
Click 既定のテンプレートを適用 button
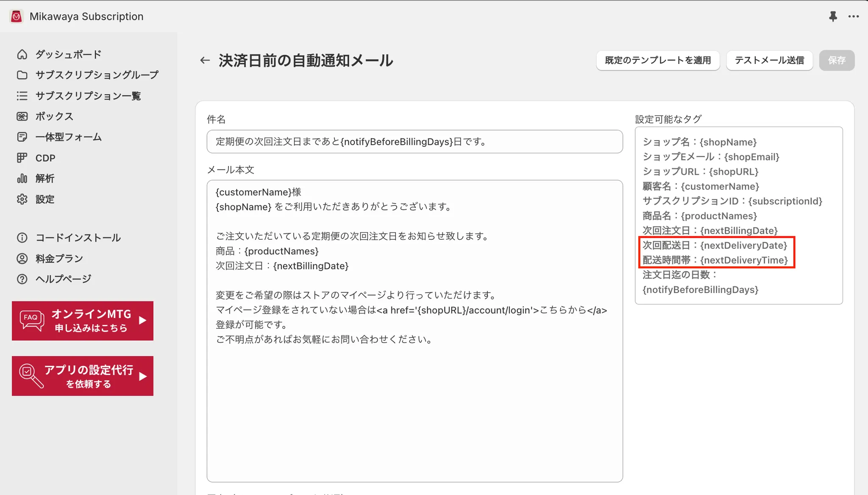point(658,60)
